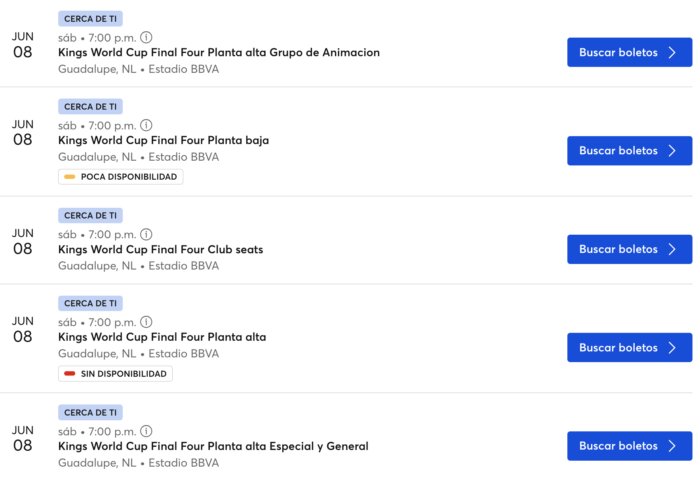Click Cerca de ti badge on Especial y General event
This screenshot has height=486, width=700.
point(90,412)
